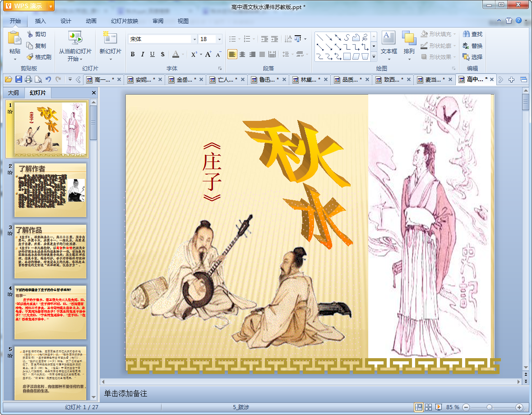Open the 插入 (Insert) ribbon tab
Screen dimensions: 532x415
pos(41,21)
